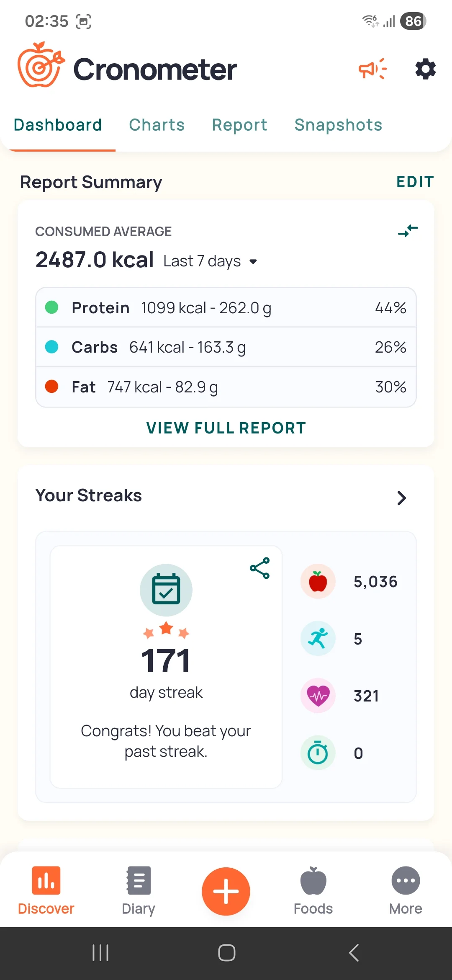Open the fasting streak timer icon
This screenshot has height=980, width=452.
318,753
